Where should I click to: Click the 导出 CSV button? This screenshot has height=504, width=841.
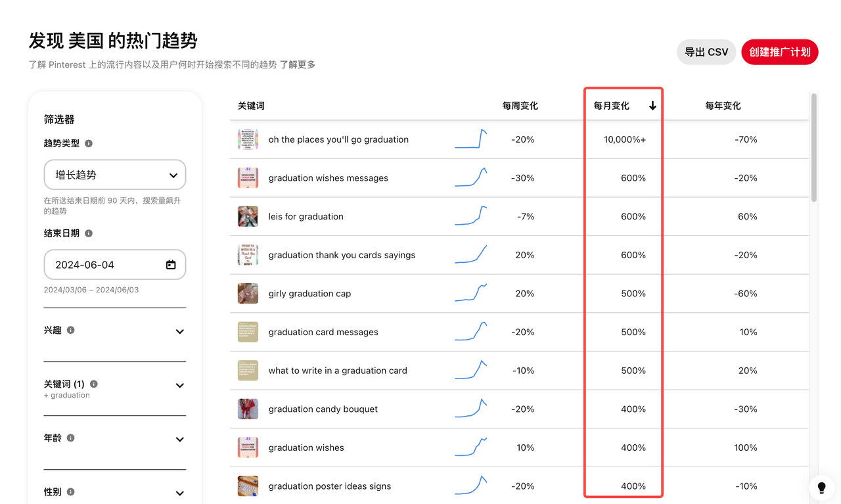coord(706,51)
